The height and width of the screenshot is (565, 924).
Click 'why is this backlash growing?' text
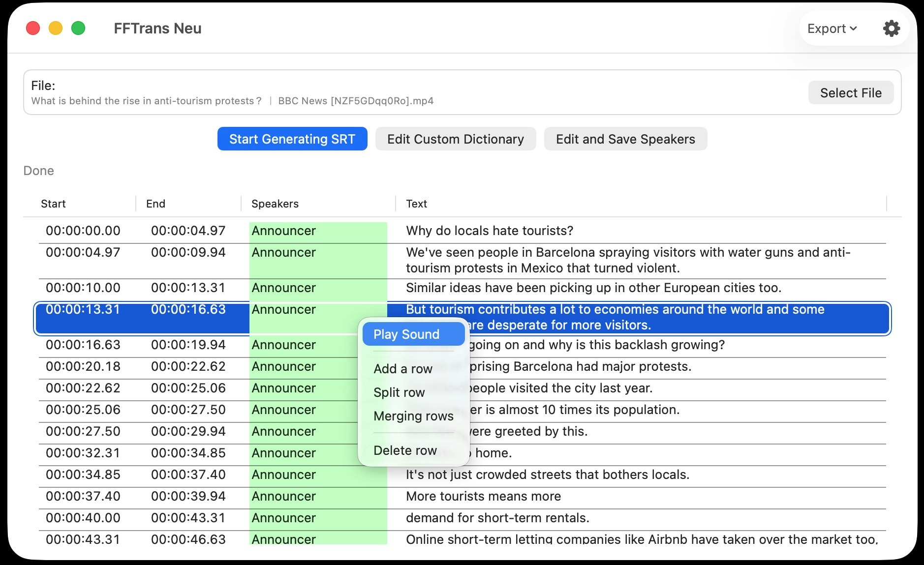[x=597, y=345]
